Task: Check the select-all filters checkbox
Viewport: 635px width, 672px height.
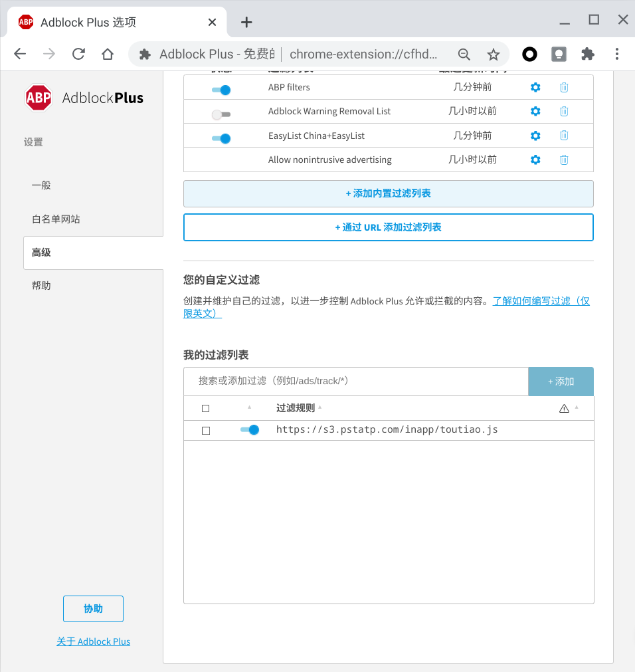Action: click(x=205, y=408)
